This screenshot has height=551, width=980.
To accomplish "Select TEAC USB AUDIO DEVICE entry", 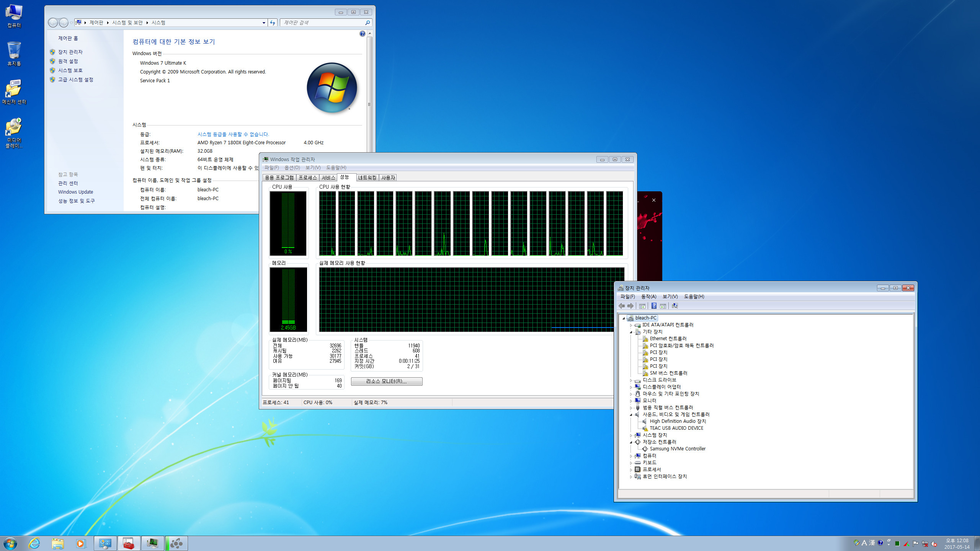I will click(676, 428).
